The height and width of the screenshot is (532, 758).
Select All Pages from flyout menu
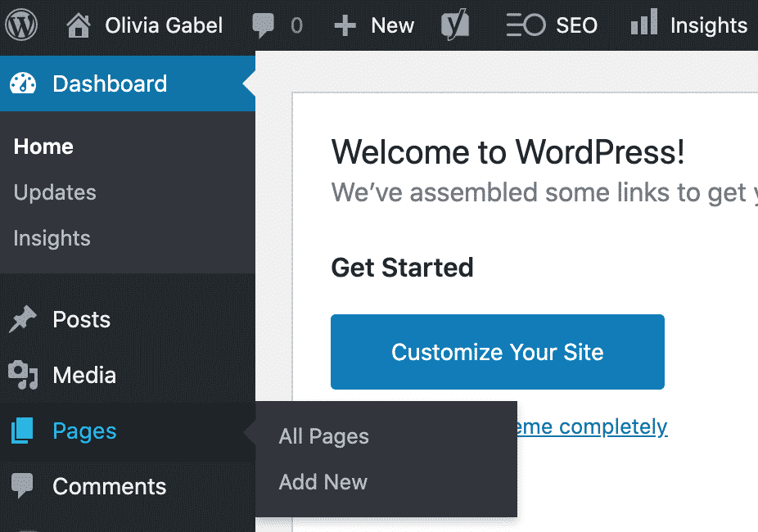(323, 436)
